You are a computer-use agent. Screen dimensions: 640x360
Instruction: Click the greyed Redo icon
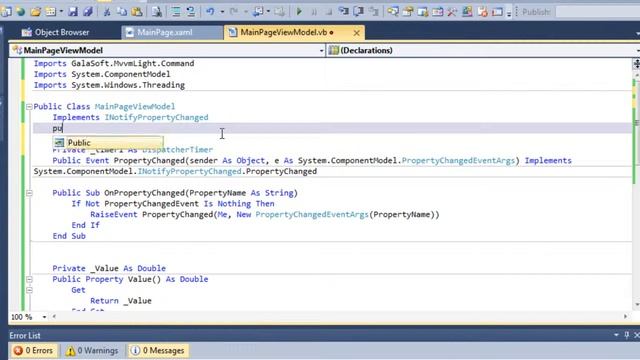pos(234,12)
